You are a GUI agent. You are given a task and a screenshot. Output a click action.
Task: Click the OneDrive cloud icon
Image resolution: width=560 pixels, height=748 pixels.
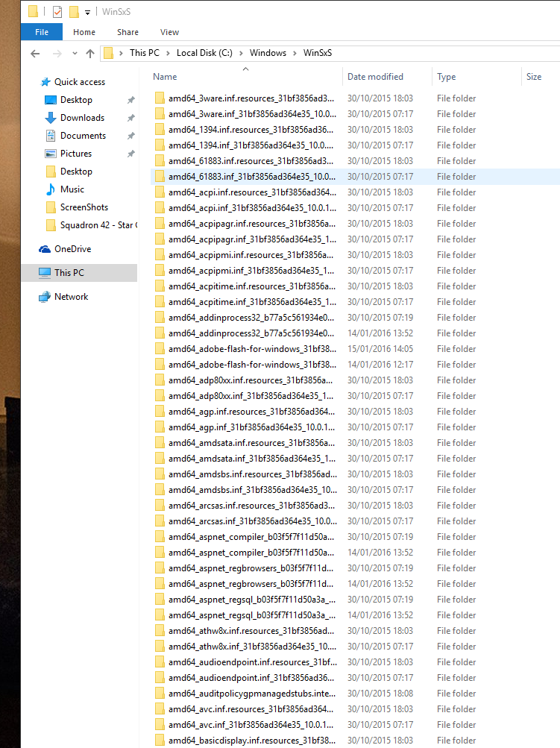45,249
